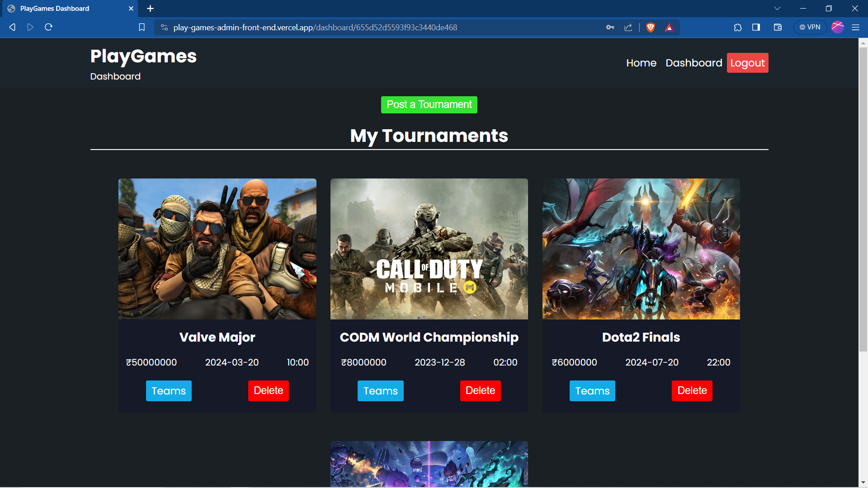Toggle the VPN button

[x=810, y=28]
